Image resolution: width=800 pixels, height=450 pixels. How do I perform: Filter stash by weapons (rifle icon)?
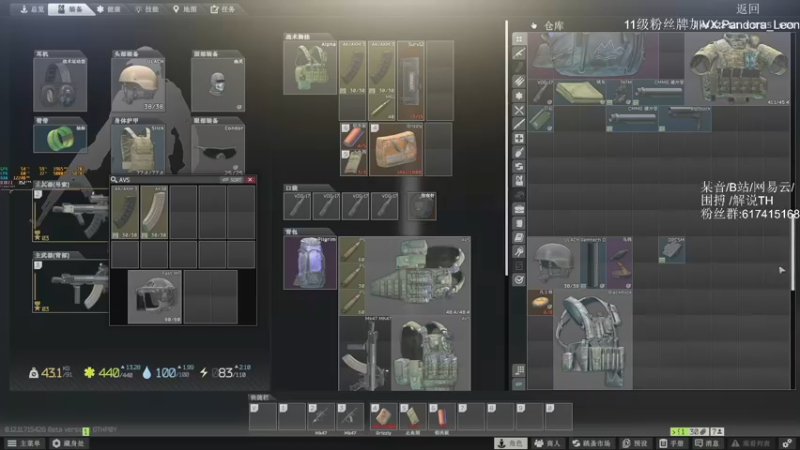coord(519,53)
